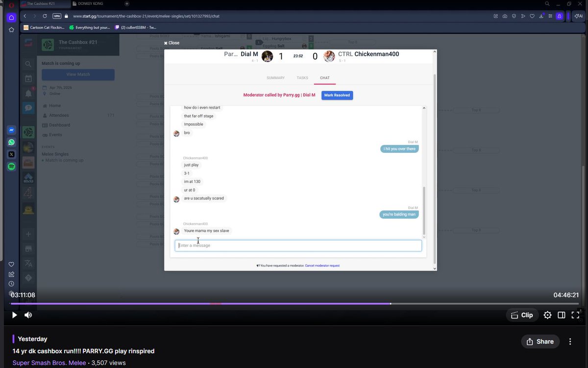Click the Opera sidebar heart icon

11,265
